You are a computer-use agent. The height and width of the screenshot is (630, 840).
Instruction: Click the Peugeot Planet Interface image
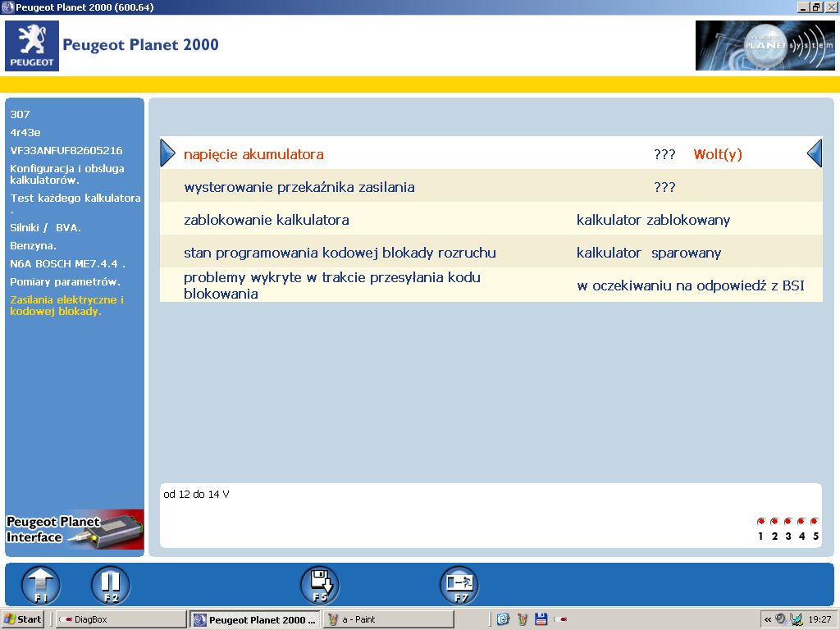pos(75,529)
